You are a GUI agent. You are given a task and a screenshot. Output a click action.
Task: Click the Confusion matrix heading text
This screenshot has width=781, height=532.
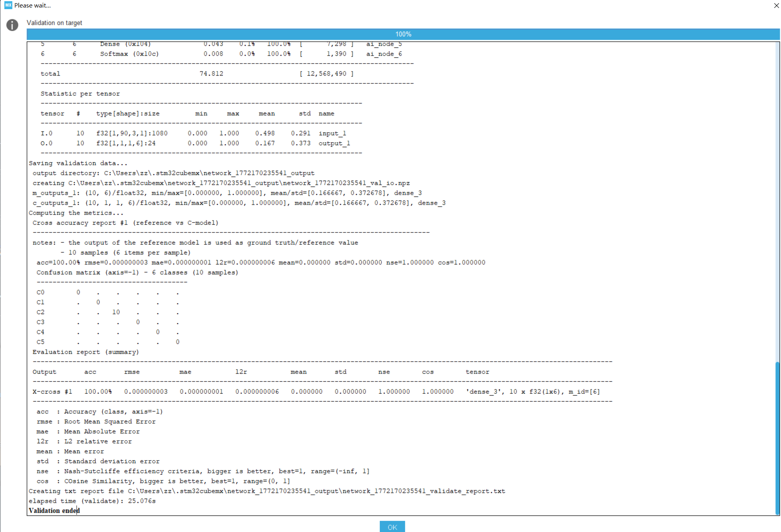tap(137, 273)
